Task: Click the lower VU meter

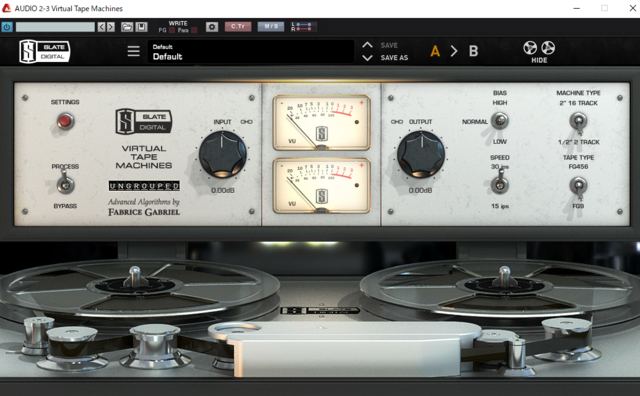Action: coord(322,186)
